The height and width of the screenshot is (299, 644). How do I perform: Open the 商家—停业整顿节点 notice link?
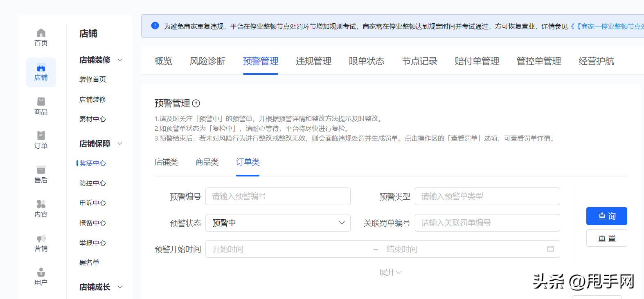[x=610, y=26]
